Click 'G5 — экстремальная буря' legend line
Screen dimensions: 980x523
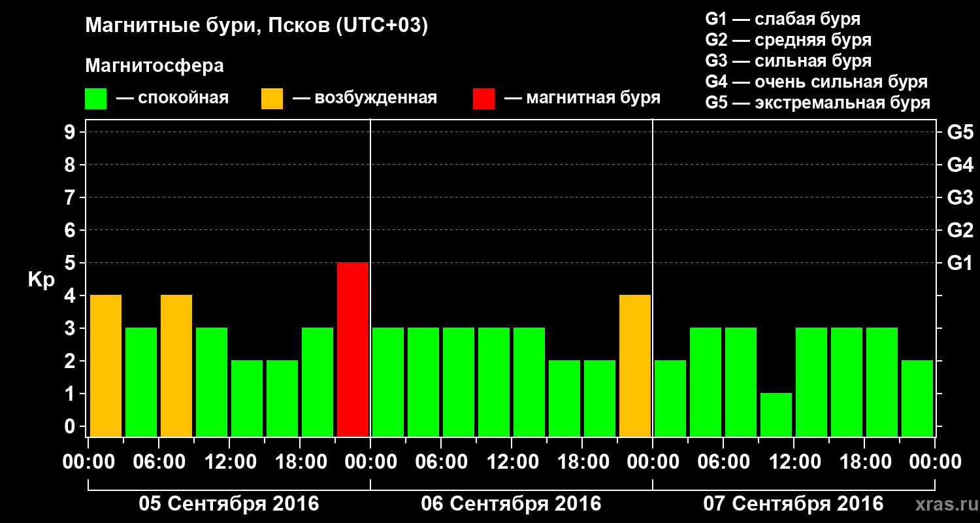click(x=818, y=103)
